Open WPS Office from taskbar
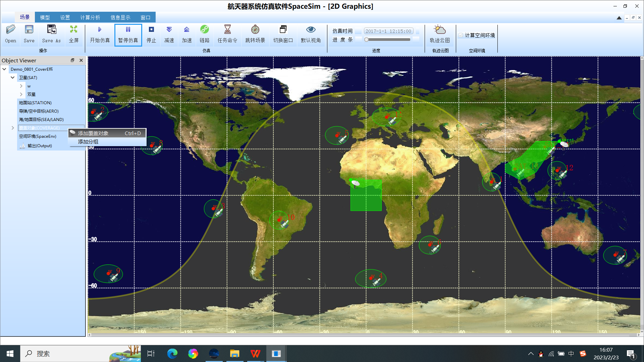The height and width of the screenshot is (362, 644). (x=255, y=354)
